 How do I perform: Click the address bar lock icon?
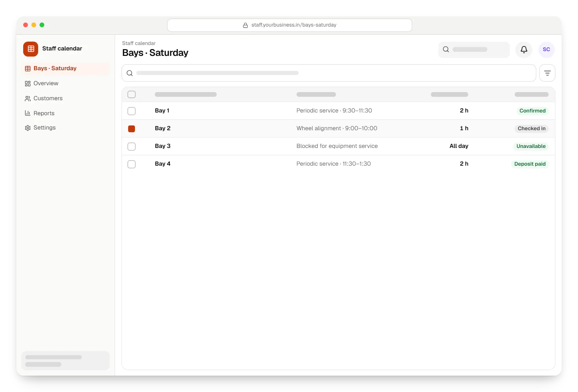(x=245, y=25)
